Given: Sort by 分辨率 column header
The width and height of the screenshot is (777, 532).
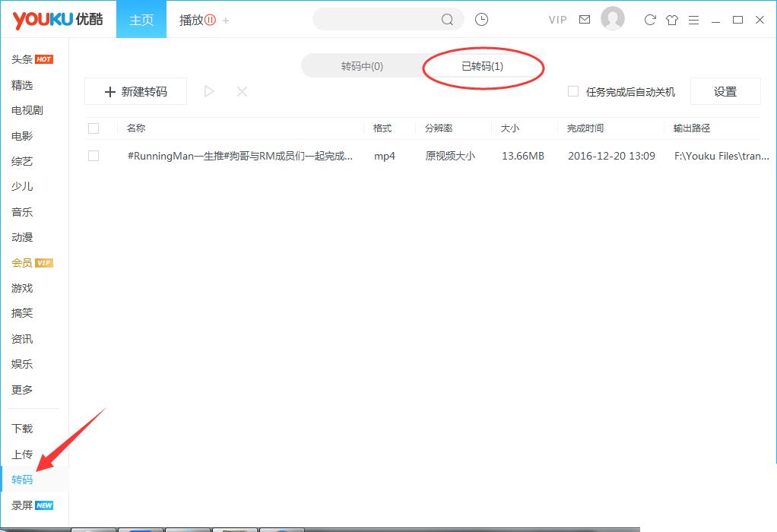Looking at the screenshot, I should 439,128.
